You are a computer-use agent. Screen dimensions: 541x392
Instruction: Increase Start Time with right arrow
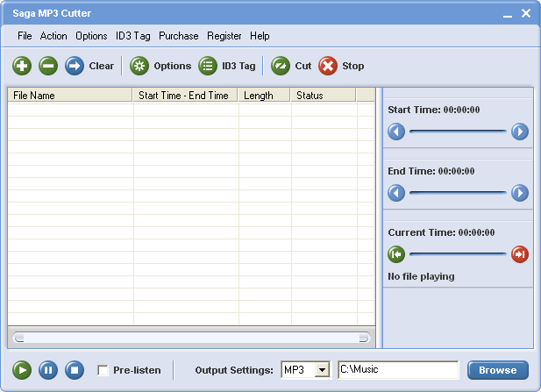pyautogui.click(x=520, y=132)
